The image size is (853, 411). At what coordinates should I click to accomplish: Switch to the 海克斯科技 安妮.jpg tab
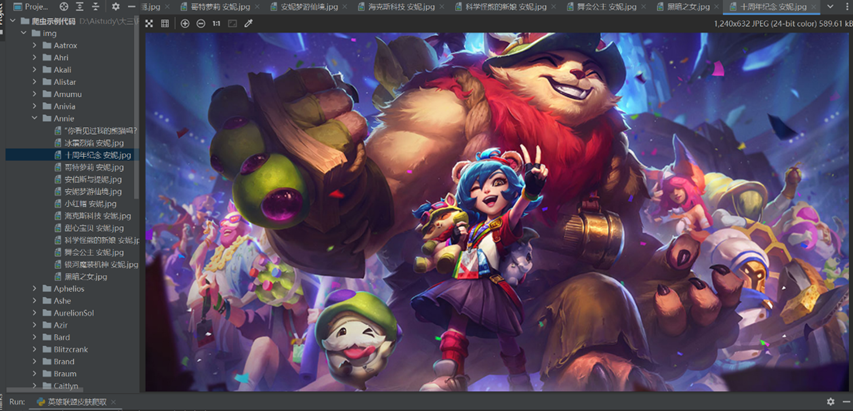[x=403, y=7]
